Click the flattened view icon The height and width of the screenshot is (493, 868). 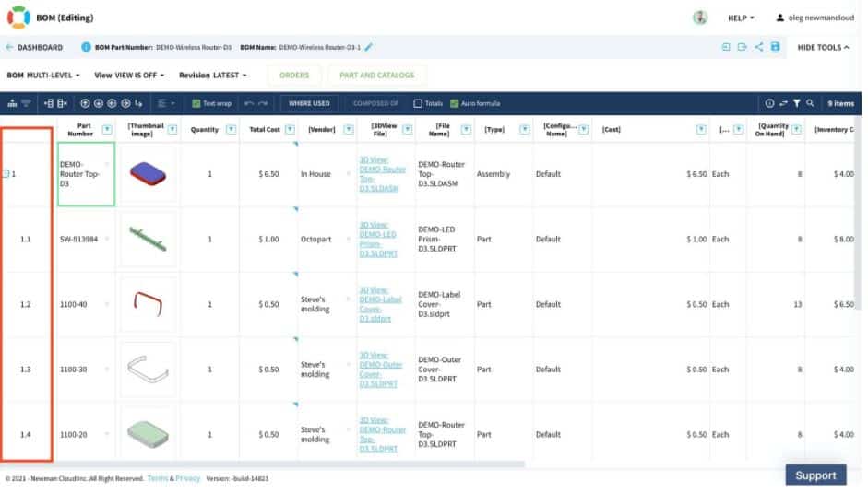(26, 103)
